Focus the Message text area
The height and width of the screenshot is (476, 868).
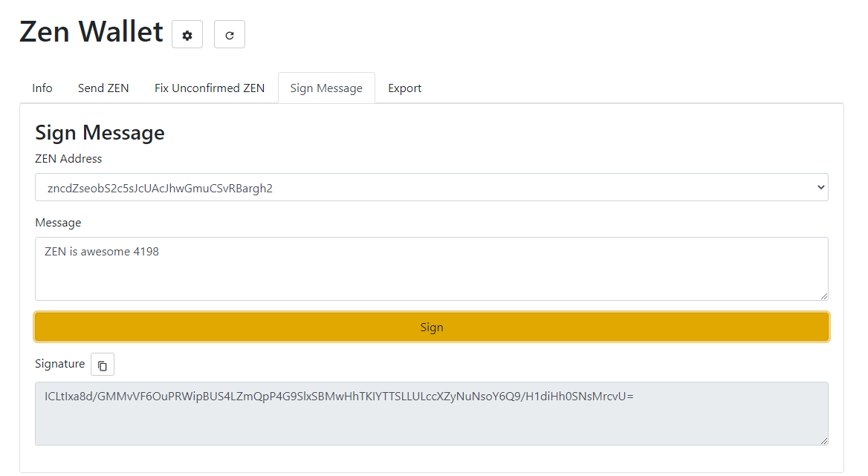(431, 269)
